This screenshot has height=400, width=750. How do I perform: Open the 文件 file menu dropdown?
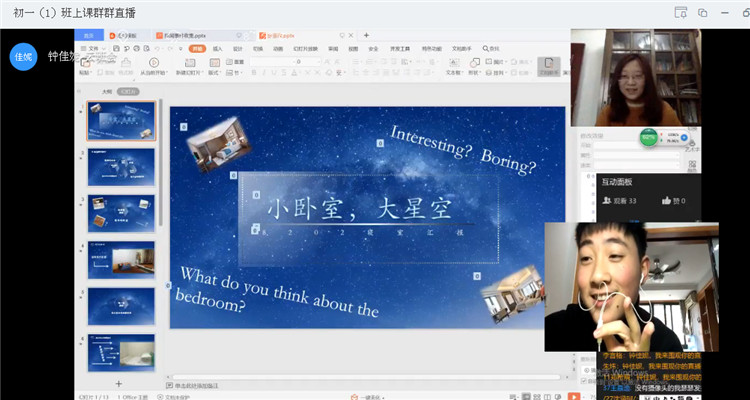point(94,48)
